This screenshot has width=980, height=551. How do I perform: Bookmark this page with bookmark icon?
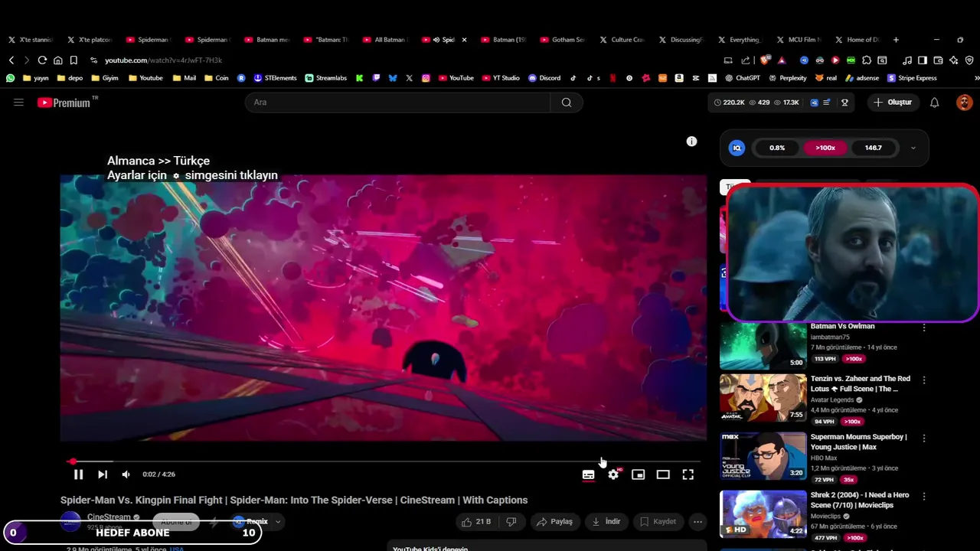73,60
